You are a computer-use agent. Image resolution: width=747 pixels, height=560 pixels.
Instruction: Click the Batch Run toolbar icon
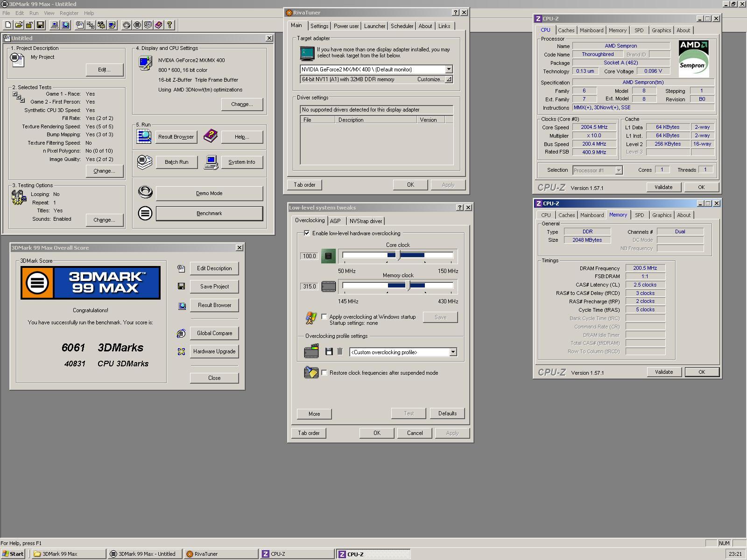click(148, 25)
